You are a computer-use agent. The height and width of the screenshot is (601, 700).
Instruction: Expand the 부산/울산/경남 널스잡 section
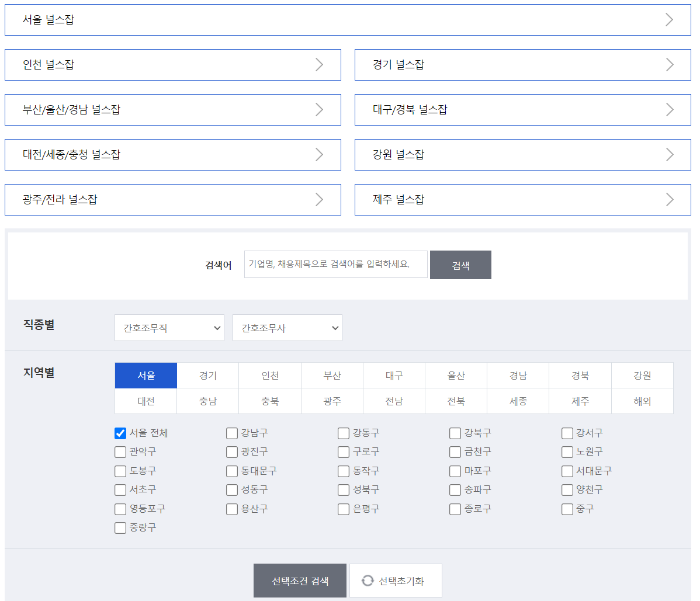click(x=173, y=110)
